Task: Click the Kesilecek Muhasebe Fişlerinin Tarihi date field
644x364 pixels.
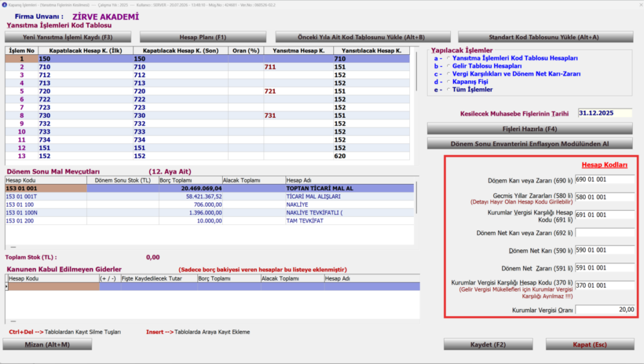Action: (x=604, y=113)
